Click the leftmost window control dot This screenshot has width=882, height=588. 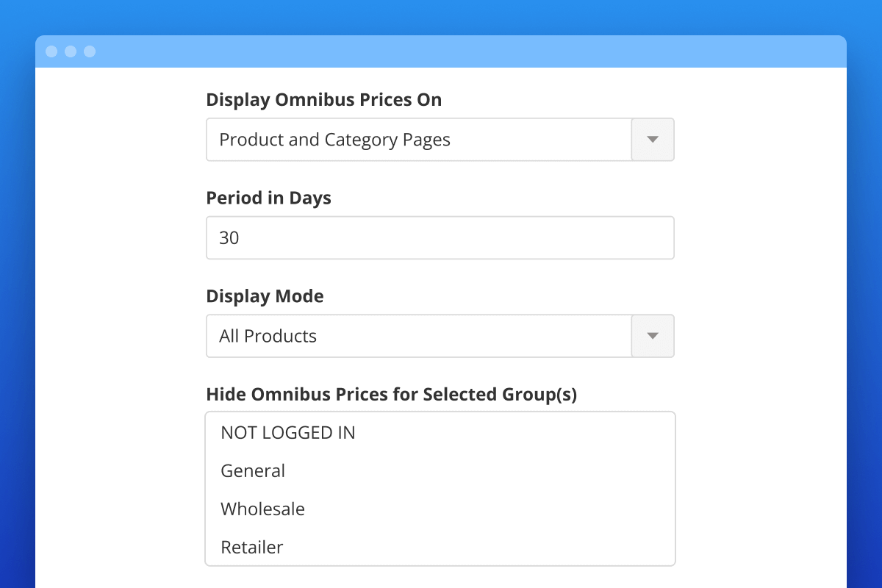tap(51, 51)
